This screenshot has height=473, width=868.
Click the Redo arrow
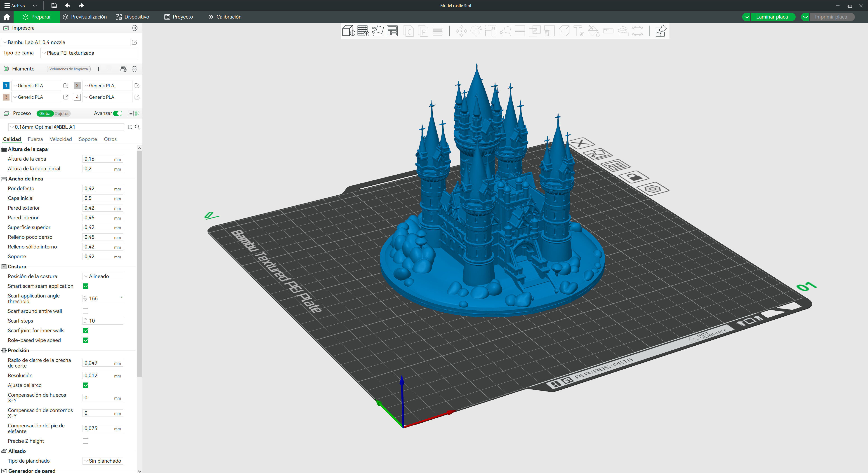click(81, 5)
